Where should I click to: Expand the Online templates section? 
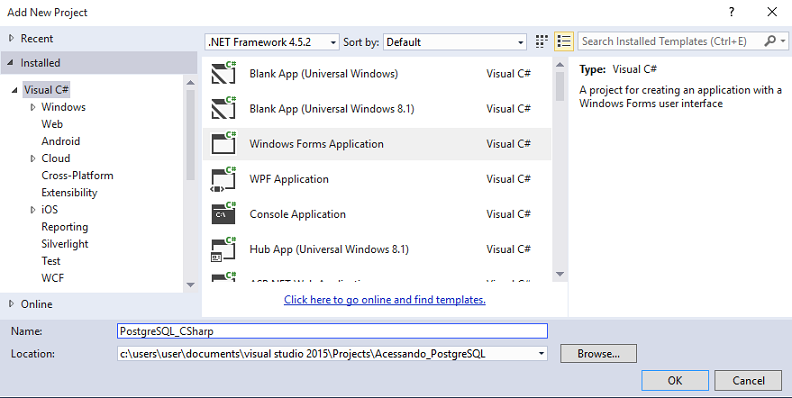coord(11,304)
